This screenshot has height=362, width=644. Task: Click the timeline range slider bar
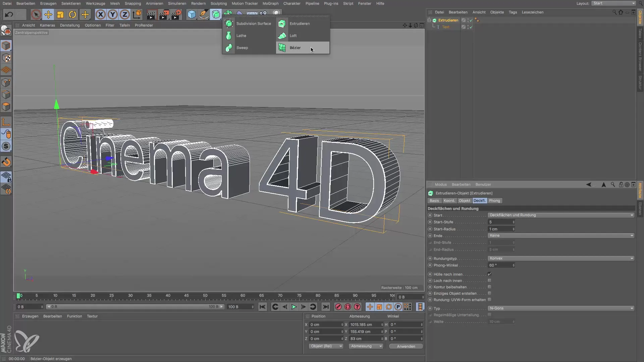[x=135, y=307]
